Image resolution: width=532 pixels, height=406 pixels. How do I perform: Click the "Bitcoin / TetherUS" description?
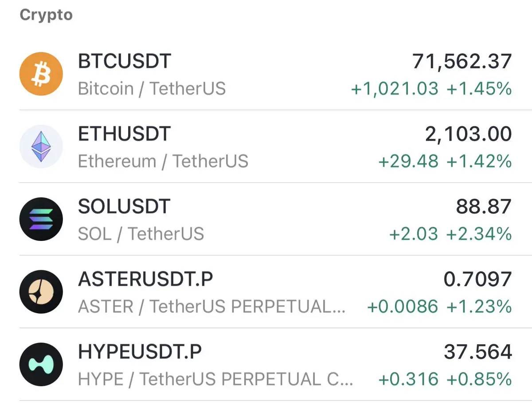click(152, 89)
